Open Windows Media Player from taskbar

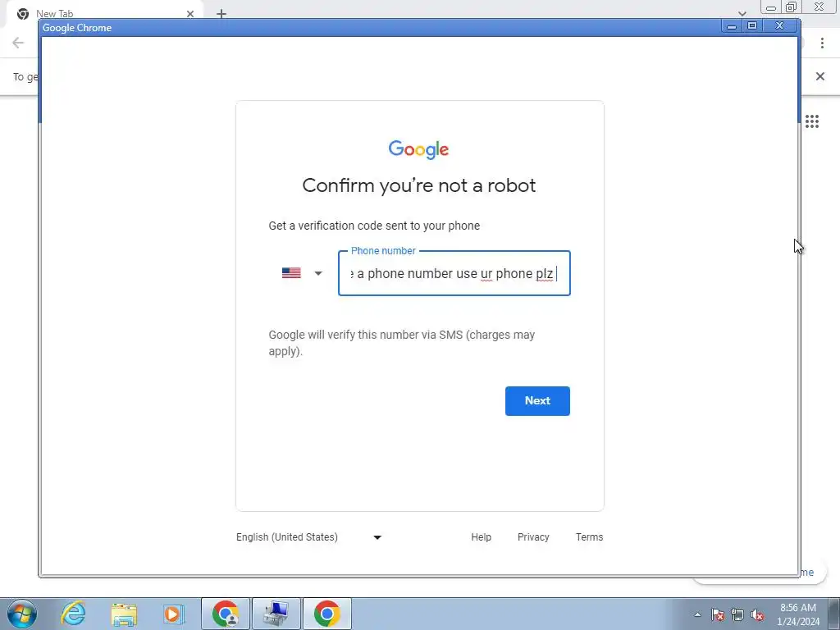(x=174, y=614)
